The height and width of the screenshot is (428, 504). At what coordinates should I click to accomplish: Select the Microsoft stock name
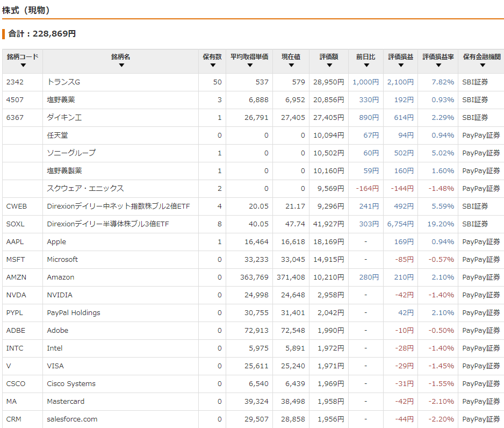tap(62, 260)
